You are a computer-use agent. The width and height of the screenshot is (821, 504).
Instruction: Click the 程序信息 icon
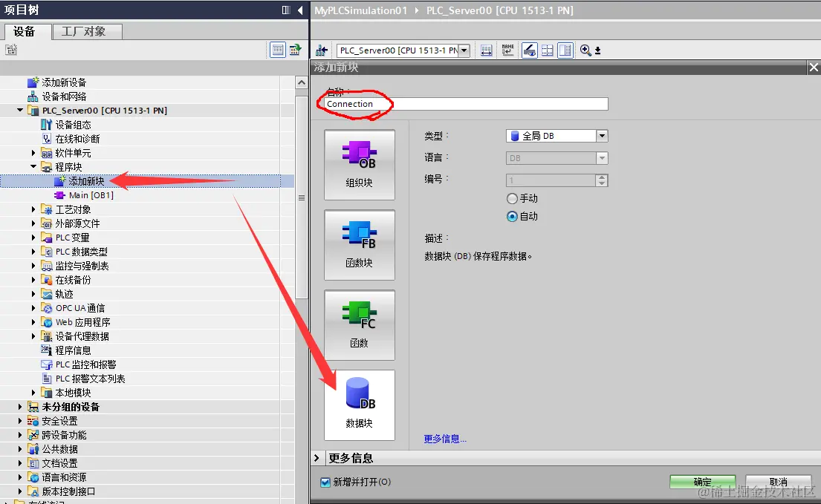click(x=47, y=350)
